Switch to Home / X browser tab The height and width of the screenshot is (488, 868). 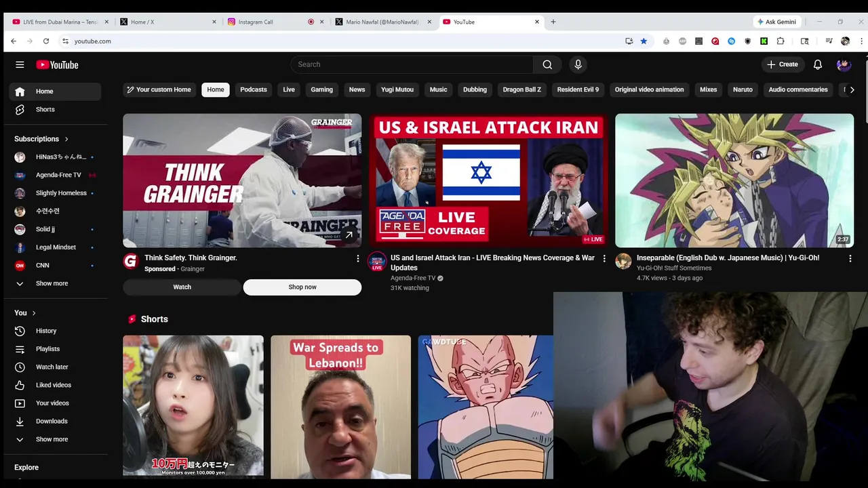pos(167,22)
